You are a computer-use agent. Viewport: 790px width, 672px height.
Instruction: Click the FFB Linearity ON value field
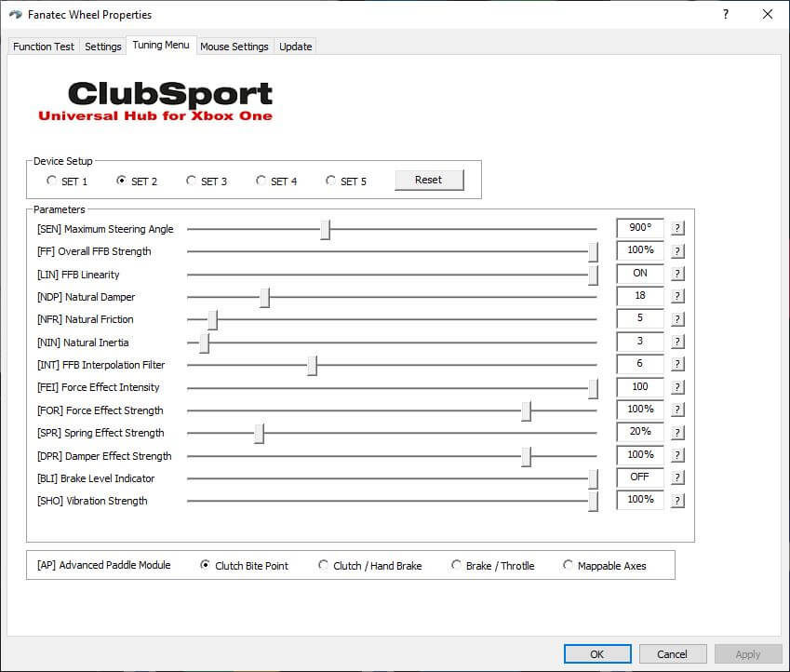(x=640, y=274)
